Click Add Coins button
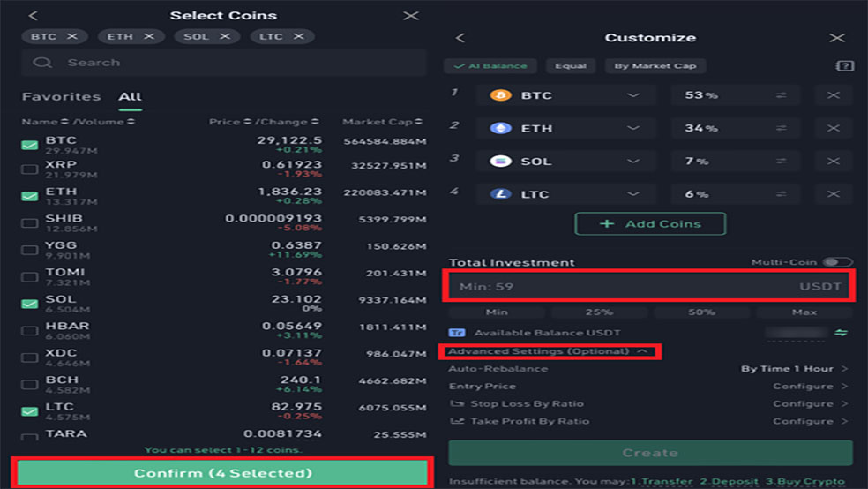This screenshot has width=868, height=489. click(x=650, y=223)
